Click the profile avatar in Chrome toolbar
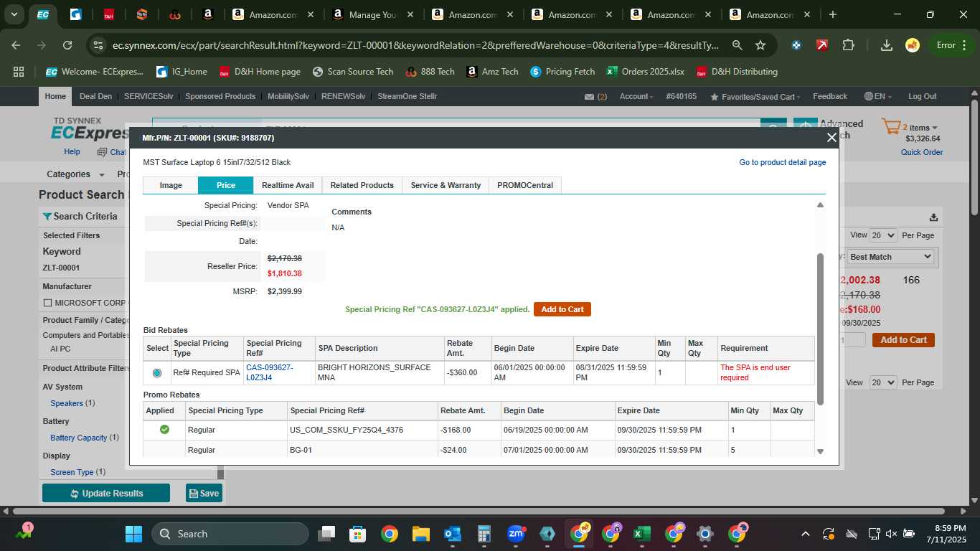This screenshot has width=980, height=551. click(x=913, y=45)
